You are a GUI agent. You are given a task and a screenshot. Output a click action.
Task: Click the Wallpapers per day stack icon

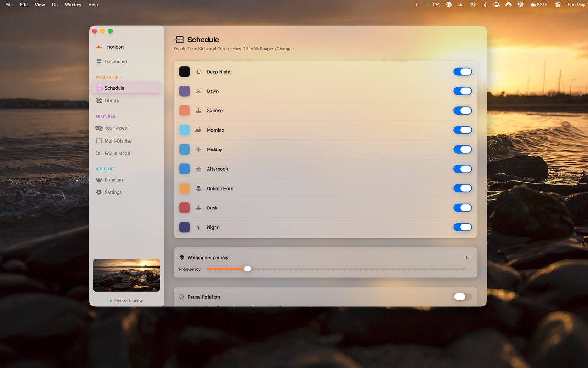point(182,258)
